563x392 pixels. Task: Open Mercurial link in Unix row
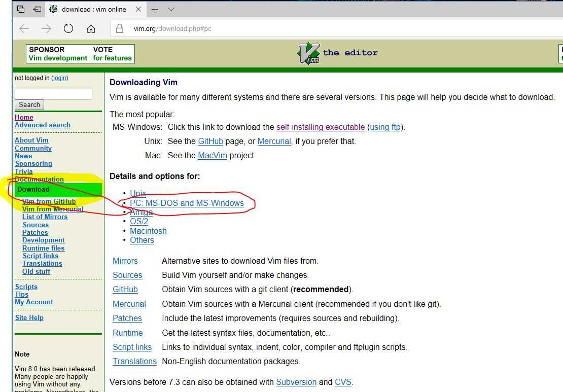coord(274,141)
